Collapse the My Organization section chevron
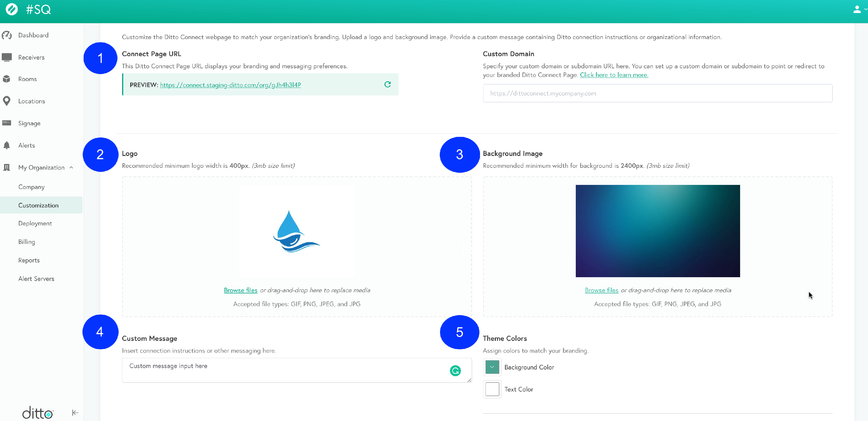 pyautogui.click(x=71, y=168)
